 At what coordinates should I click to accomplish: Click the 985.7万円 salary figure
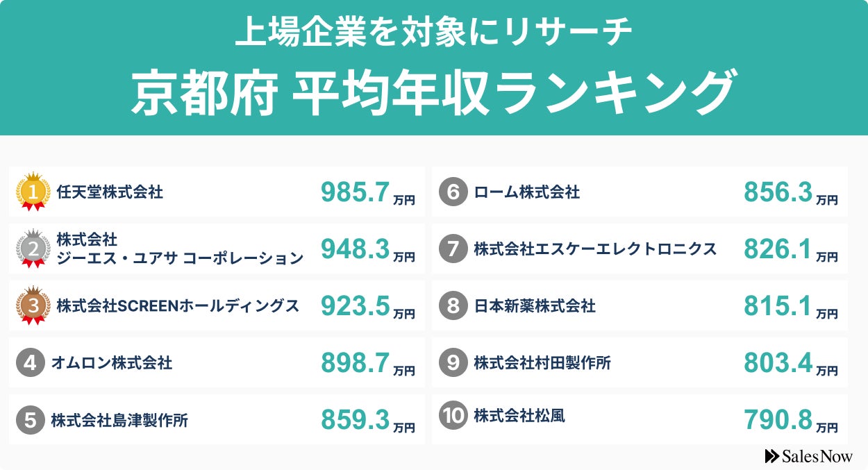[x=367, y=192]
